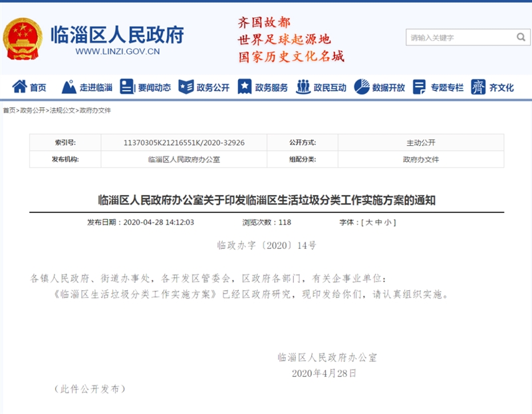Open the 齐文化 menu item
This screenshot has height=414, width=532.
click(x=501, y=88)
